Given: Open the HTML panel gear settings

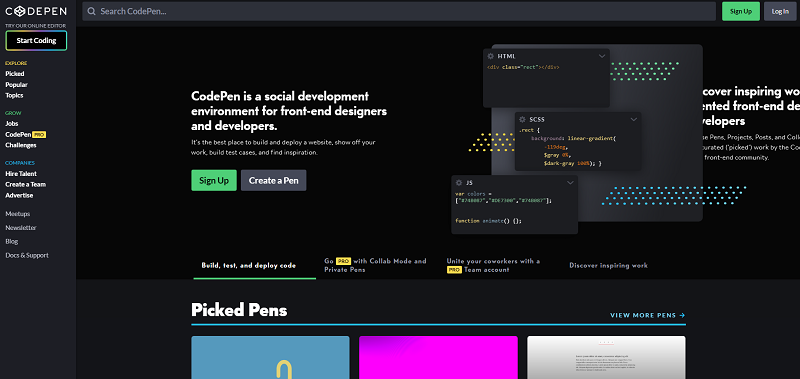Looking at the screenshot, I should click(x=491, y=56).
